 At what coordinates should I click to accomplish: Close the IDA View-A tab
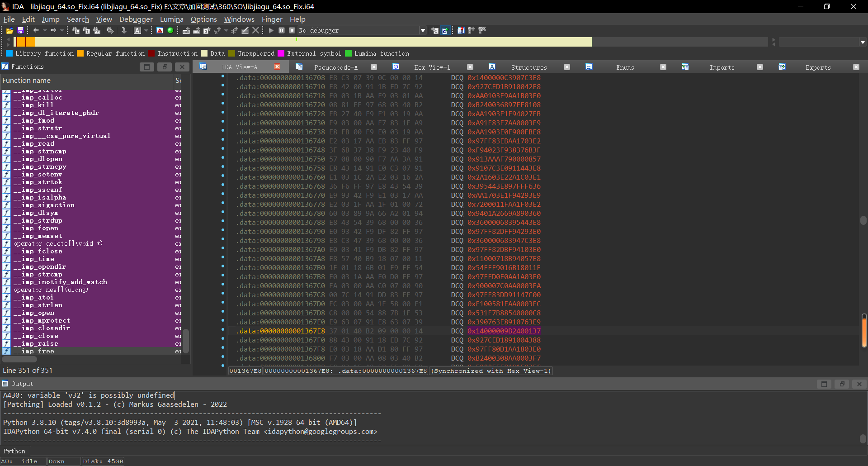coord(277,67)
